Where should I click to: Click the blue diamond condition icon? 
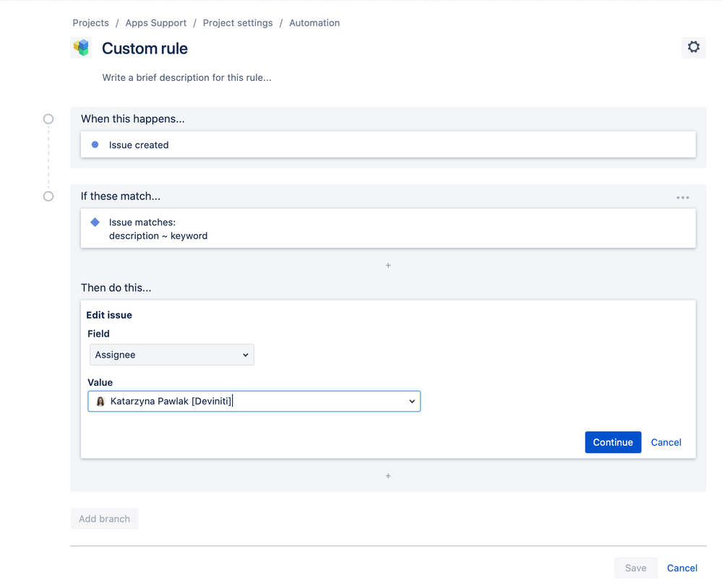[95, 222]
